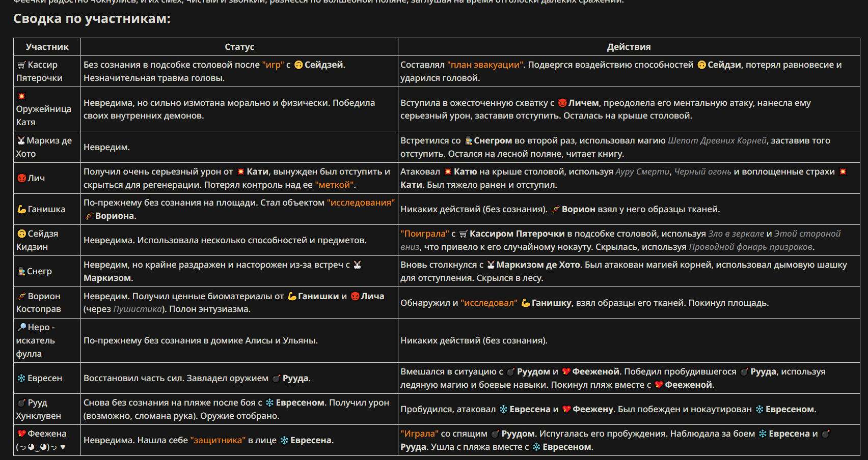
Task: Click the orange word "Играла" in Феежена's actions
Action: [x=419, y=434]
